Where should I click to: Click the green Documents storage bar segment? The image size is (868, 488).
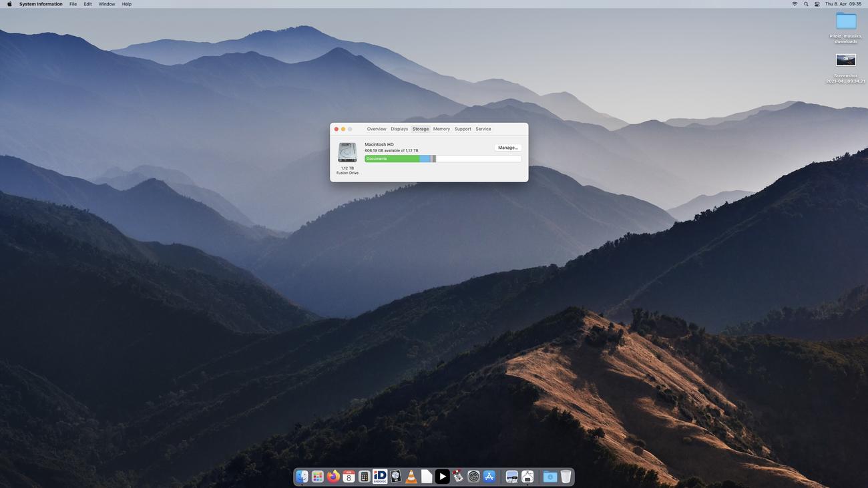point(392,159)
